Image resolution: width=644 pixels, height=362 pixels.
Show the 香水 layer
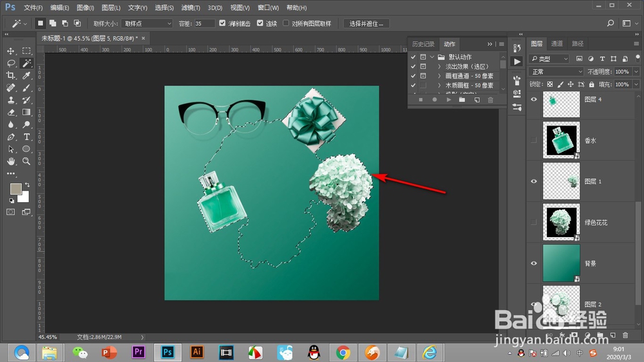pyautogui.click(x=534, y=140)
